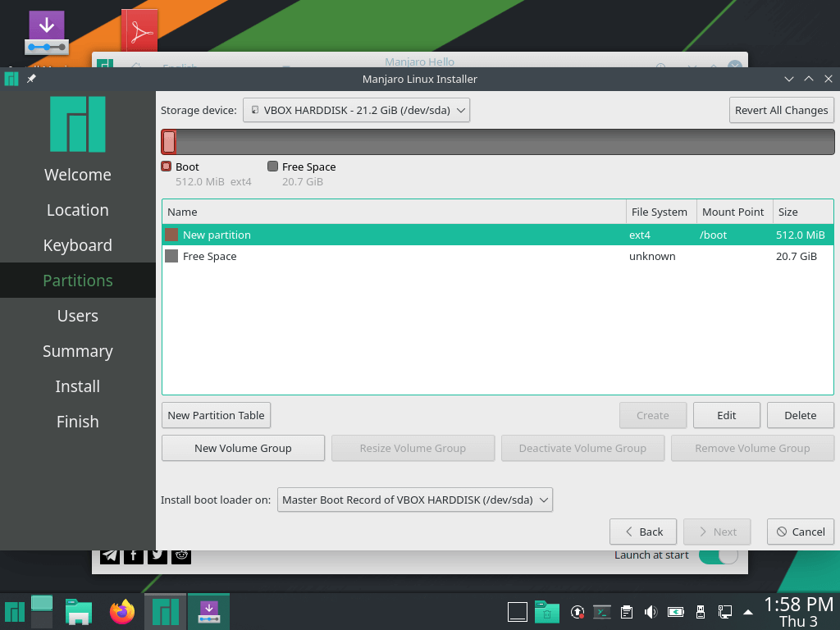
Task: Switch to Manjaro Hello taskbar entry
Action: pos(166,612)
